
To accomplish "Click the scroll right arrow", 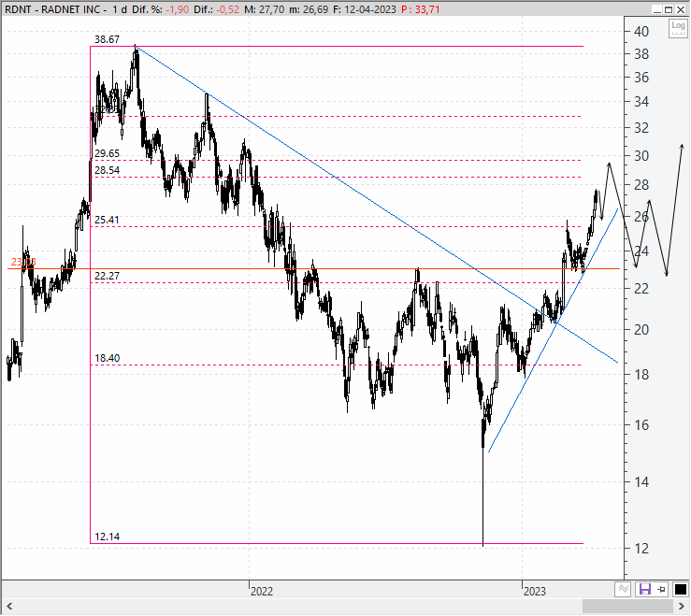I will (x=682, y=607).
